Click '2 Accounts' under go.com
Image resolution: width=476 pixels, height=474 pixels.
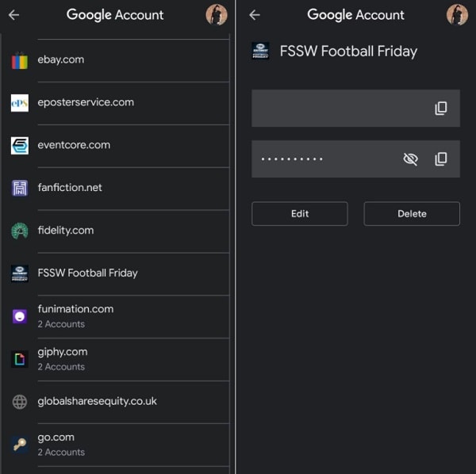61,452
